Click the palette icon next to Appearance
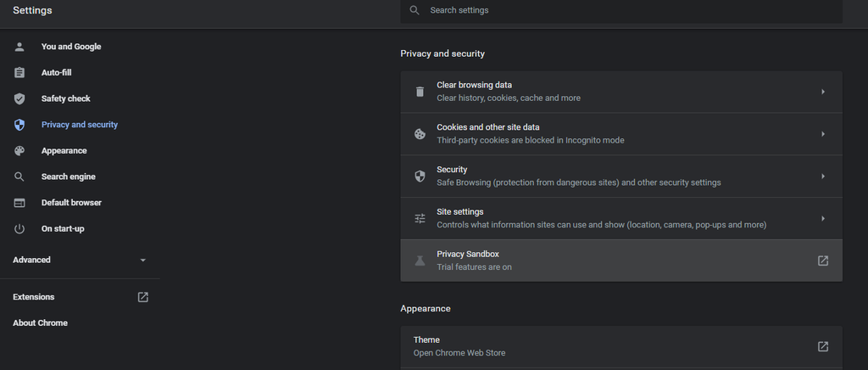 (x=19, y=151)
